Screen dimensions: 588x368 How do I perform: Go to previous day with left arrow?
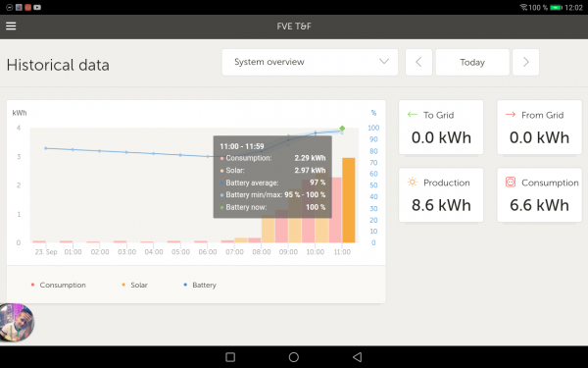pyautogui.click(x=418, y=62)
